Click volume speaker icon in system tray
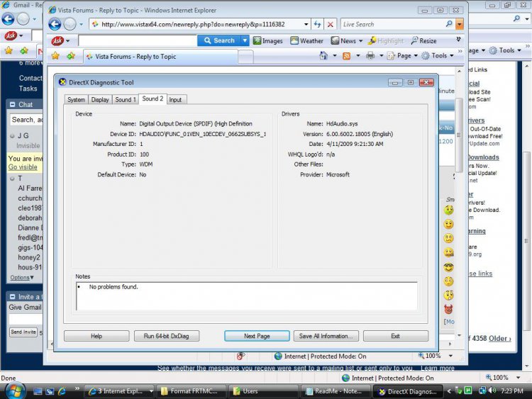 coord(492,391)
